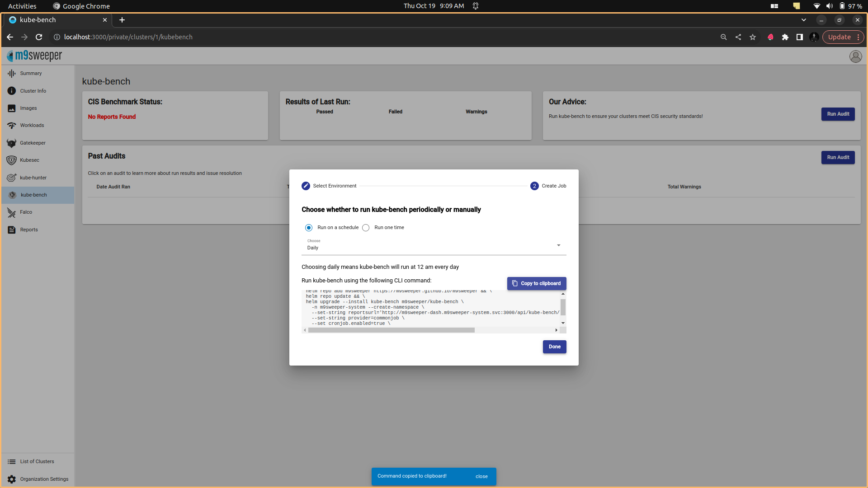
Task: Open the Kubesec shield icon
Action: coord(12,160)
